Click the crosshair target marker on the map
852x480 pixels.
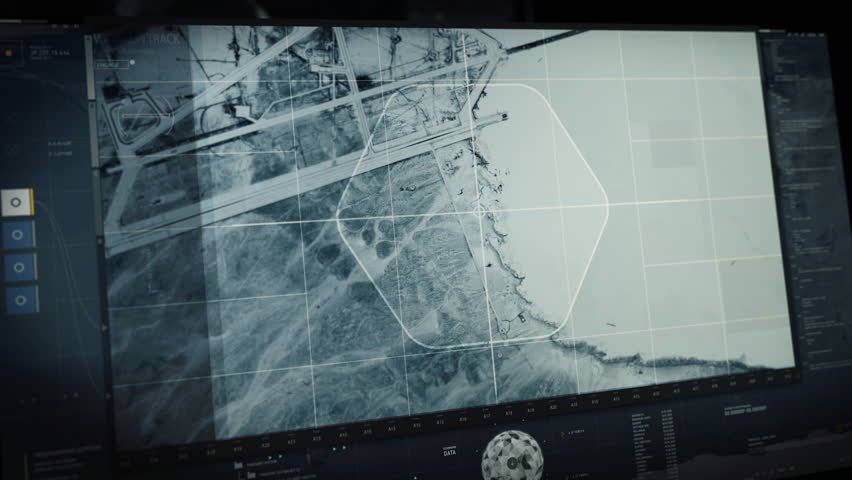pos(479,211)
